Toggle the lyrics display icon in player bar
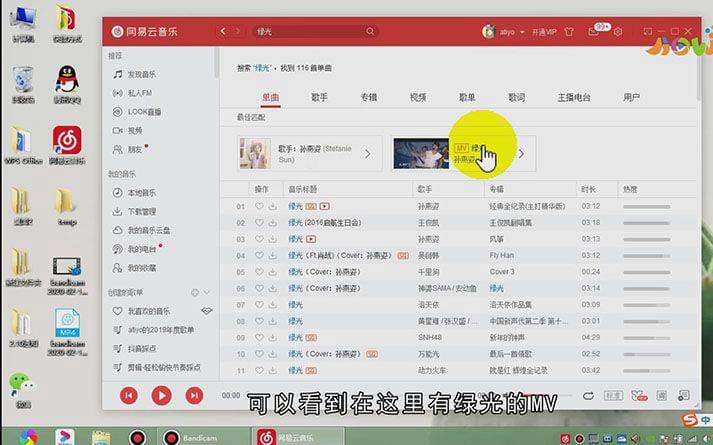 point(662,395)
